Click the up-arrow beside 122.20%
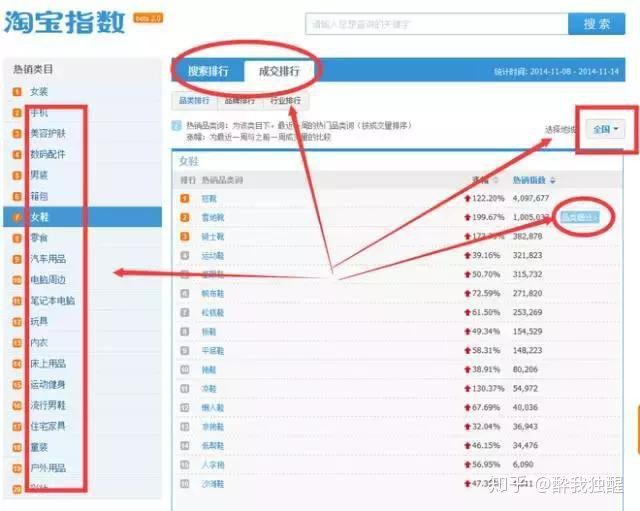Image resolution: width=640 pixels, height=511 pixels. (468, 198)
